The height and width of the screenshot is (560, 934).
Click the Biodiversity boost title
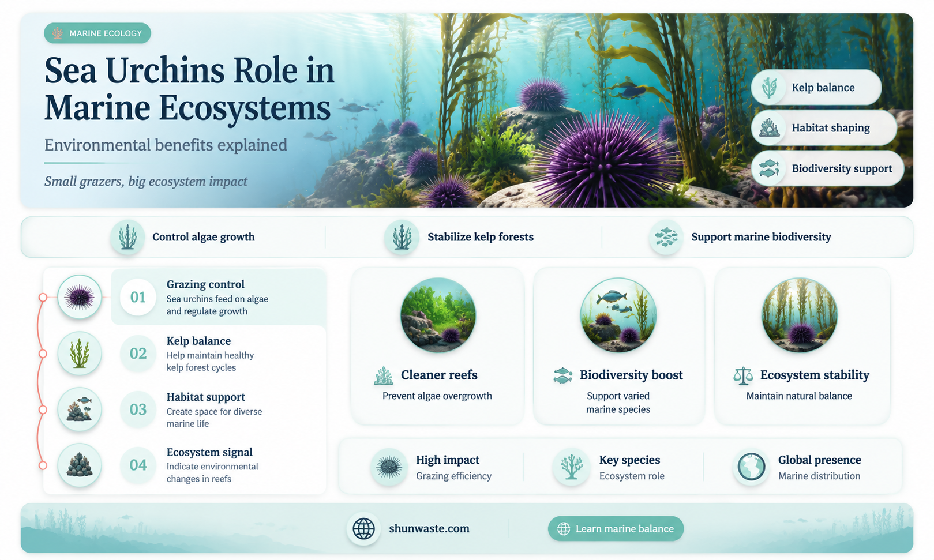click(631, 375)
